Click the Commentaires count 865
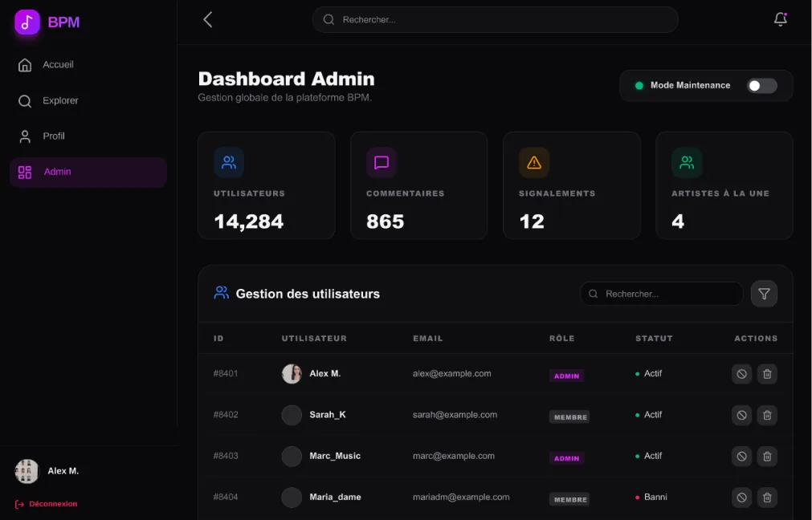The width and height of the screenshot is (812, 520). [x=386, y=221]
